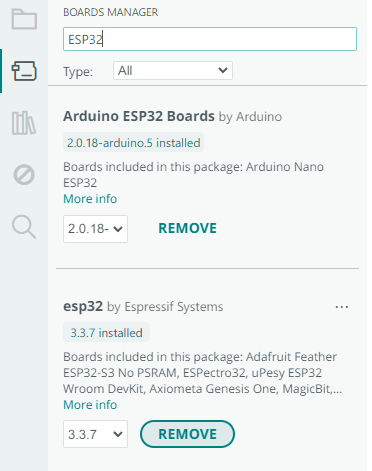Expand the Type filter dropdown set to All
The height and width of the screenshot is (471, 372).
173,71
